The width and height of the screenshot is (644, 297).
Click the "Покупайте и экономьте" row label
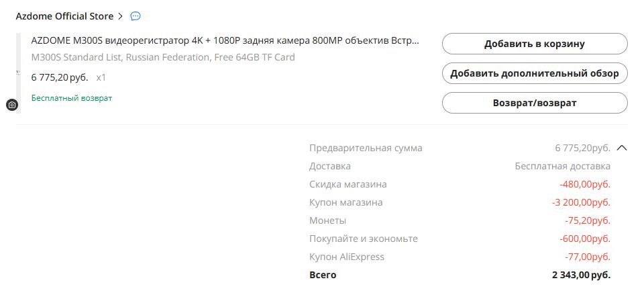point(363,239)
